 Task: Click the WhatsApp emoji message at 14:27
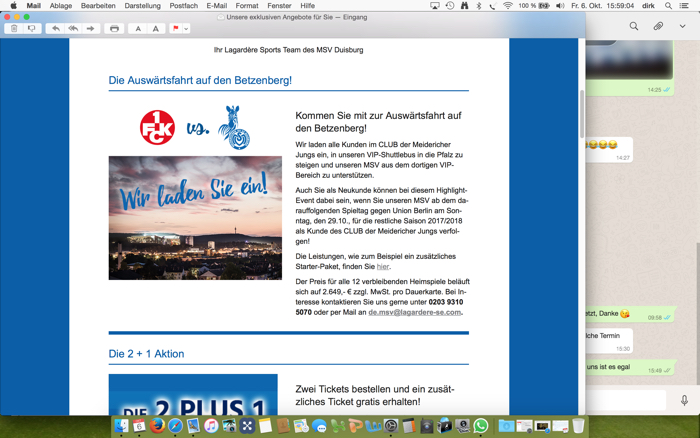[609, 149]
